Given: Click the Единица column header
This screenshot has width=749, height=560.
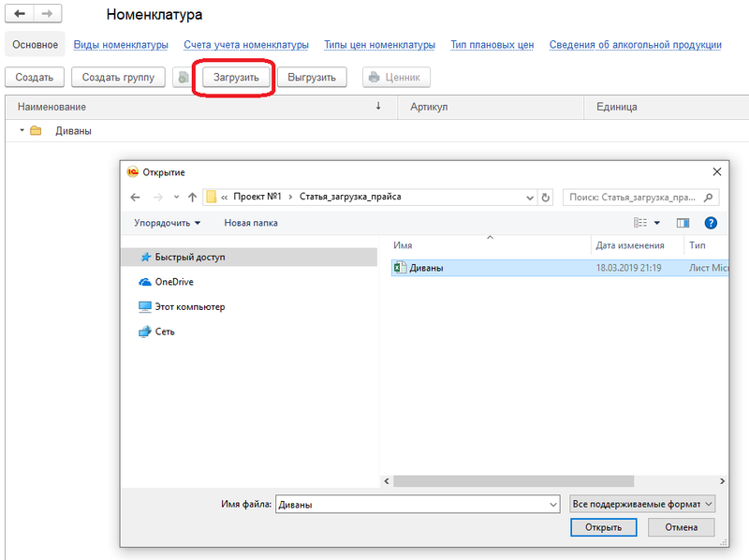Looking at the screenshot, I should tap(667, 107).
